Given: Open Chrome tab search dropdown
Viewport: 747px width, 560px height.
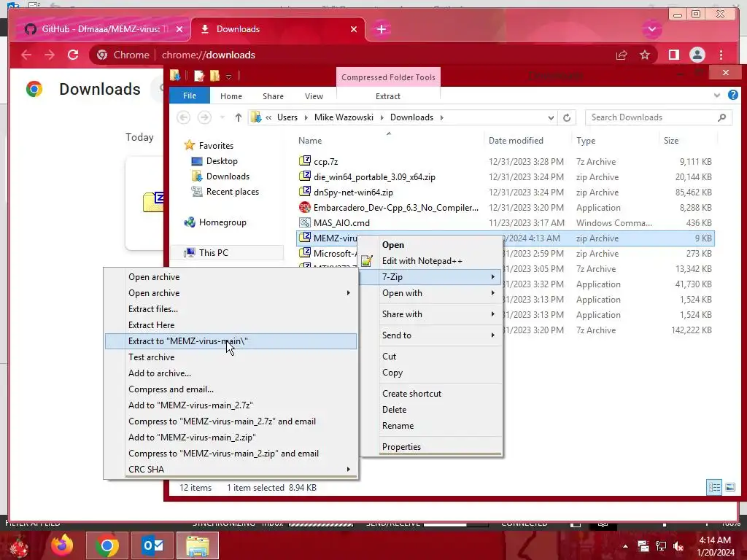Looking at the screenshot, I should 651,29.
